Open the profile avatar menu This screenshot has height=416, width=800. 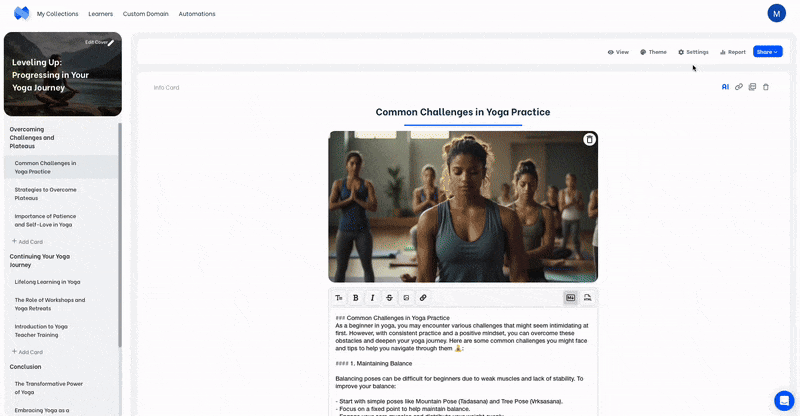(x=777, y=14)
